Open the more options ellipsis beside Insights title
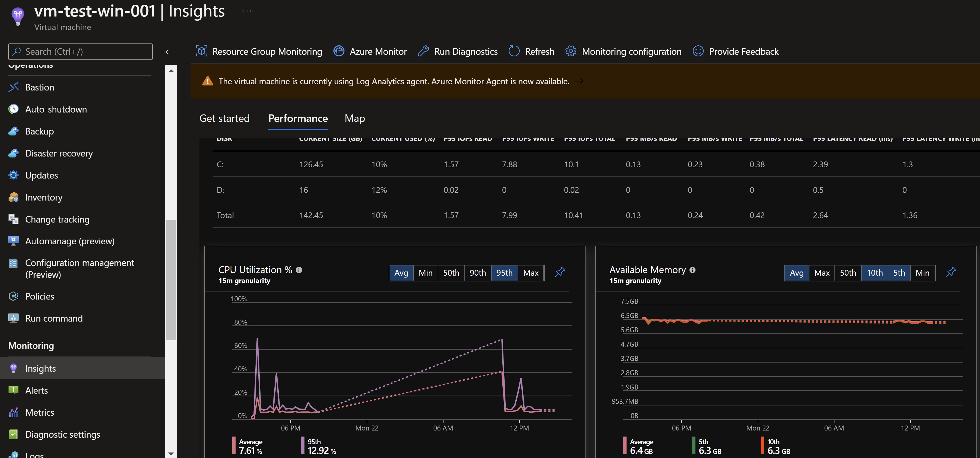This screenshot has height=458, width=980. pos(247,11)
